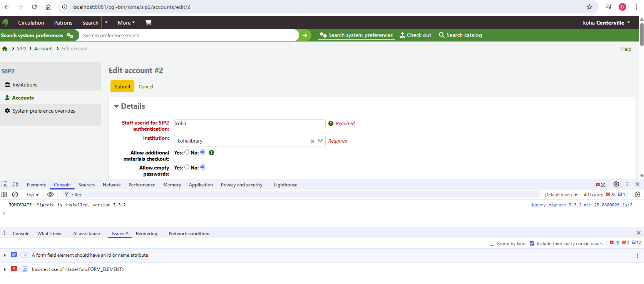This screenshot has height=284, width=644.
Task: Open the Default levels dropdown
Action: 561,195
